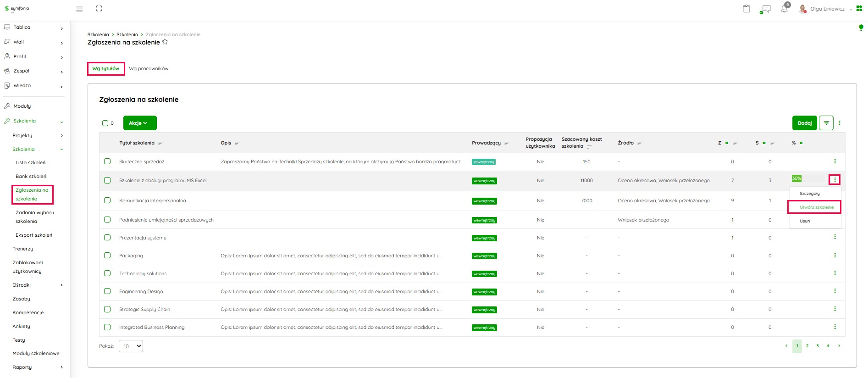Switch to the Wg pracowników tab
Viewport: 868px width, 378px height.
(149, 69)
